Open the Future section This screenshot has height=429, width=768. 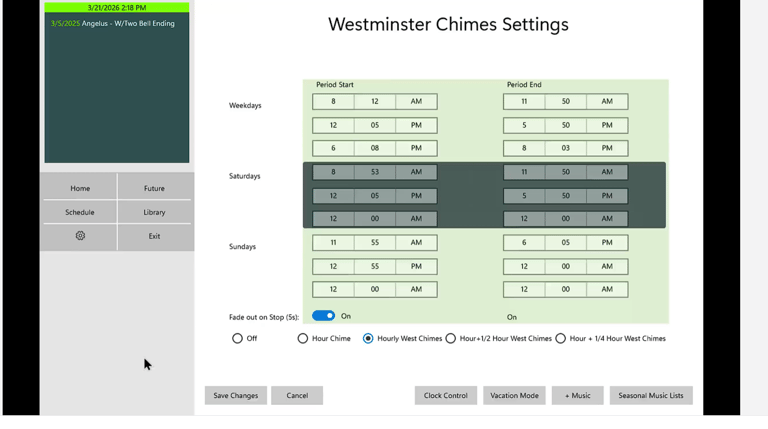(x=154, y=188)
